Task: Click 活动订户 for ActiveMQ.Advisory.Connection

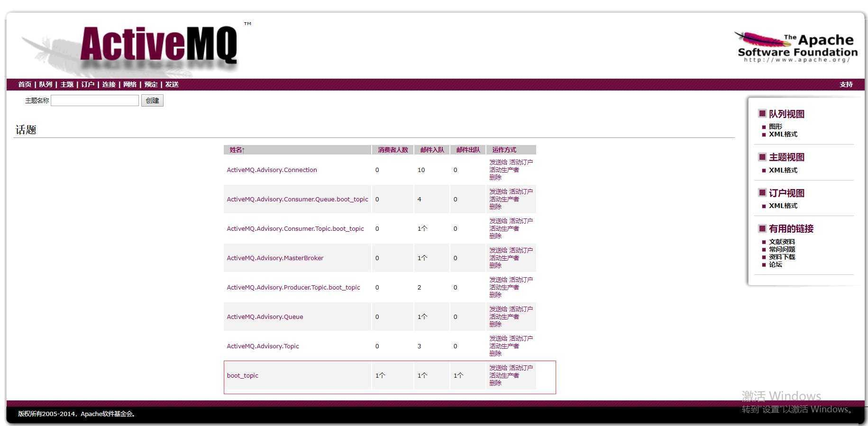Action: point(521,162)
